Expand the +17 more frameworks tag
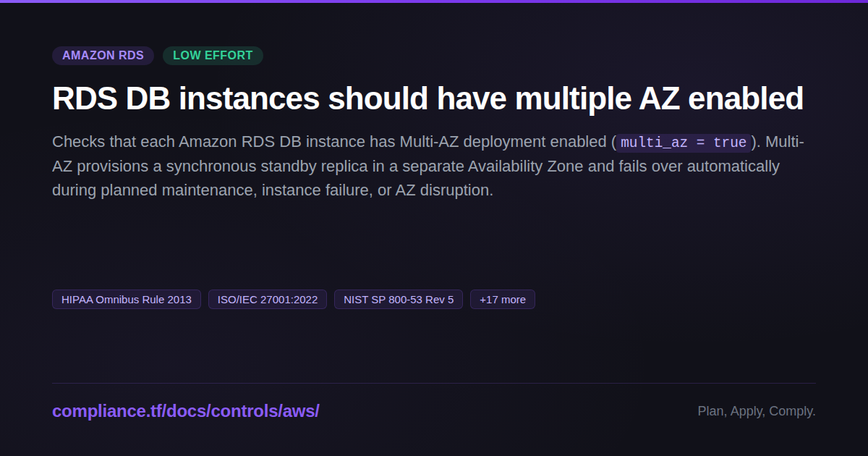 [503, 300]
